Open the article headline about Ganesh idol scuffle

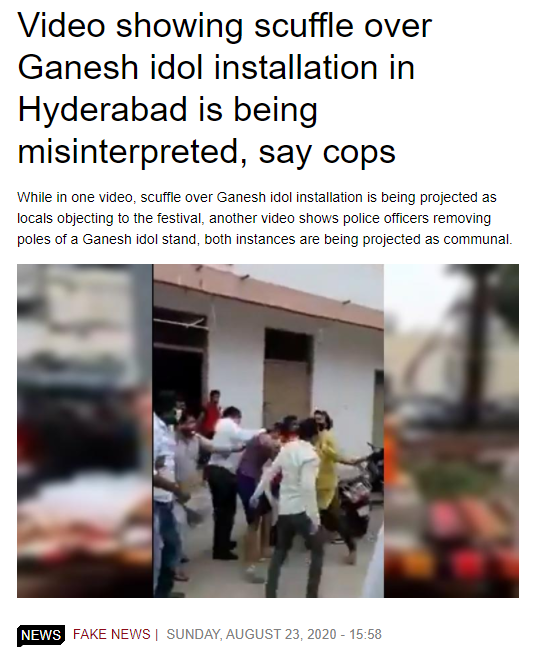(224, 88)
